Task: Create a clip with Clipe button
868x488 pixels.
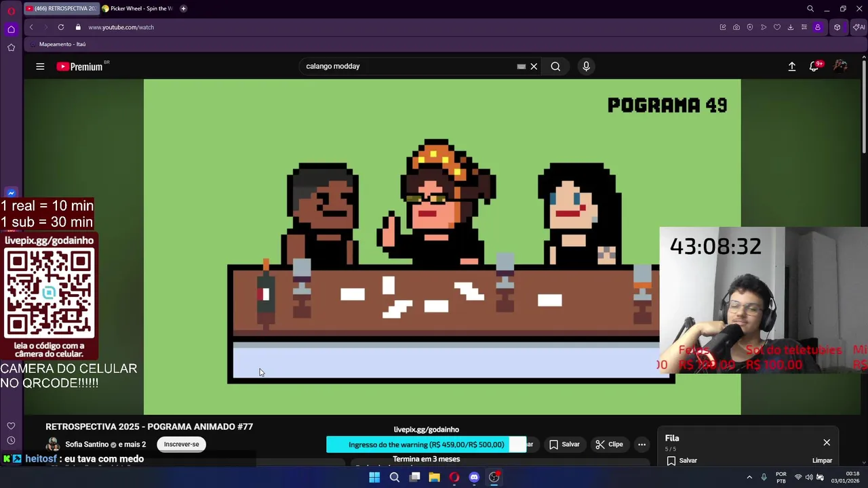Action: pos(609,445)
